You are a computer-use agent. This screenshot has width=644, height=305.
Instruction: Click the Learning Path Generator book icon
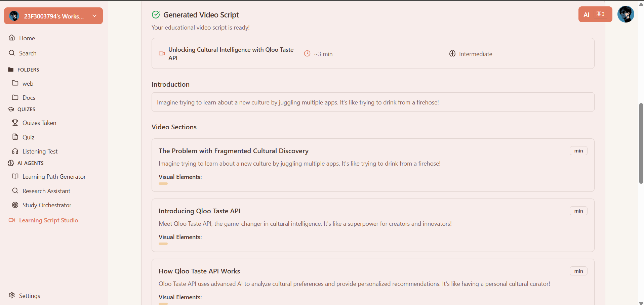(x=15, y=176)
